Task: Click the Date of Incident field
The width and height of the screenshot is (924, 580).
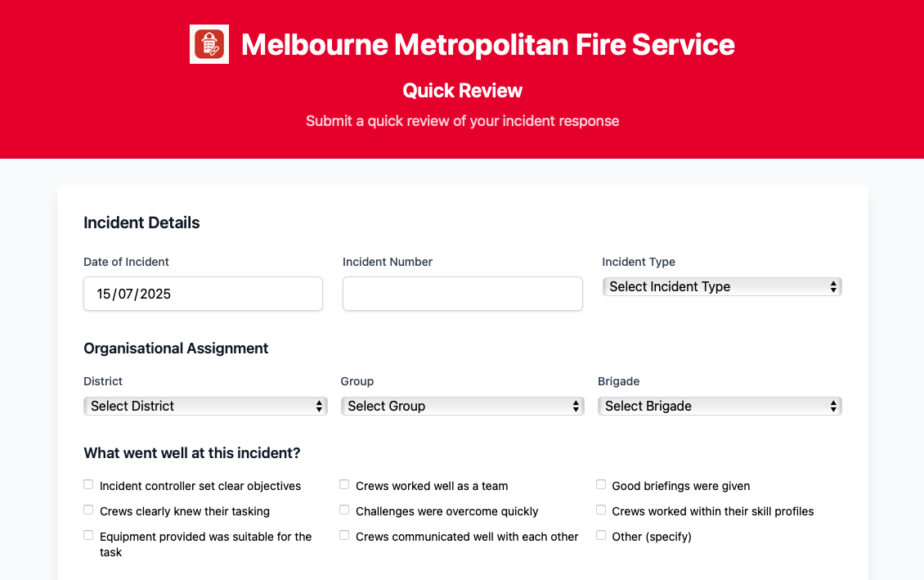Action: 203,294
